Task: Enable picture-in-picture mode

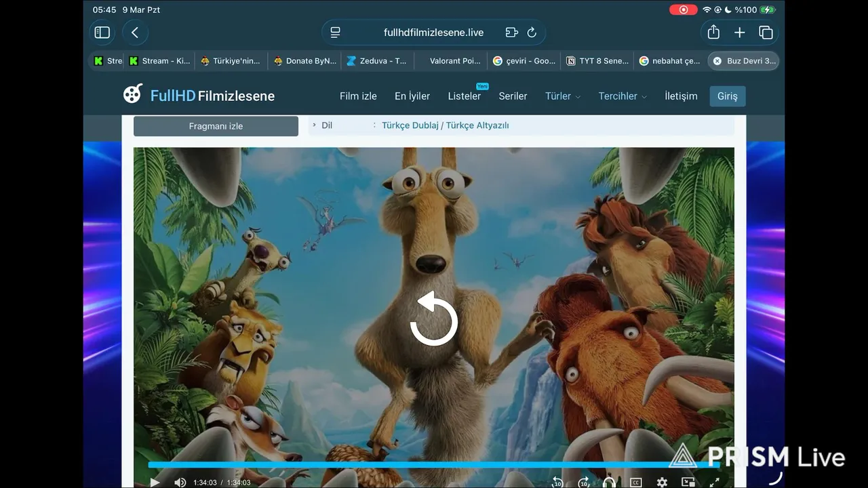Action: tap(688, 483)
